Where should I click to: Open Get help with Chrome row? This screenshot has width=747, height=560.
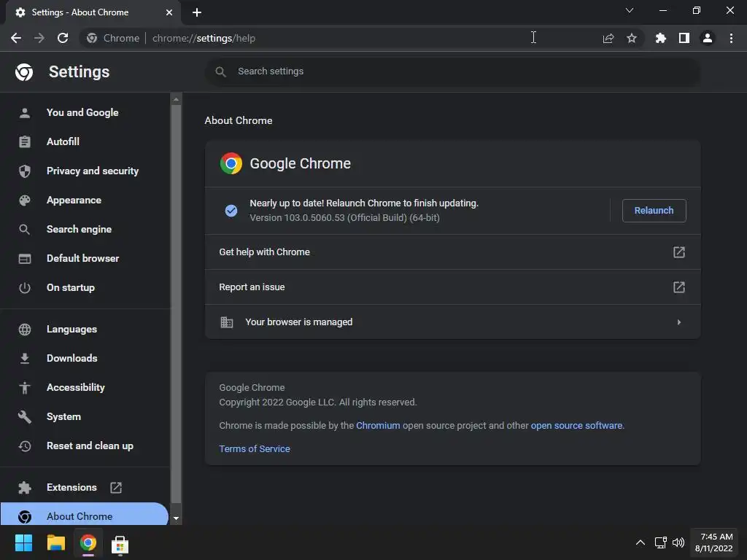[452, 252]
